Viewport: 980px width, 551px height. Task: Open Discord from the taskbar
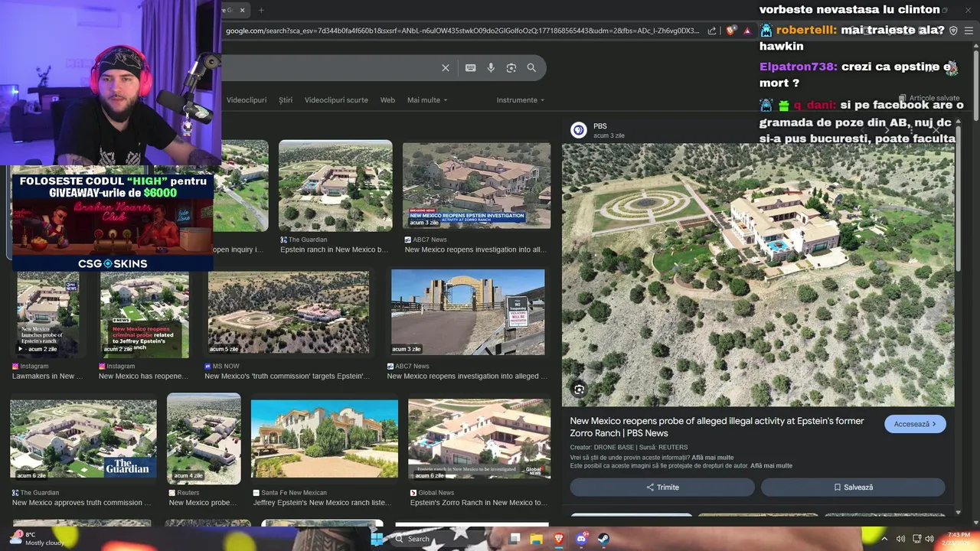(581, 539)
